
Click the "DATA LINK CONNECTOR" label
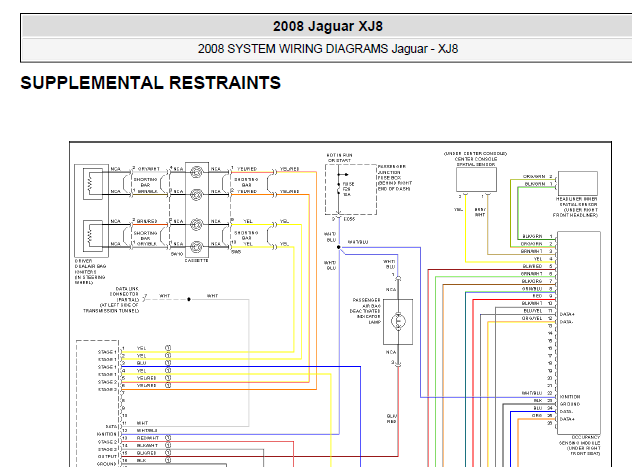click(x=125, y=294)
